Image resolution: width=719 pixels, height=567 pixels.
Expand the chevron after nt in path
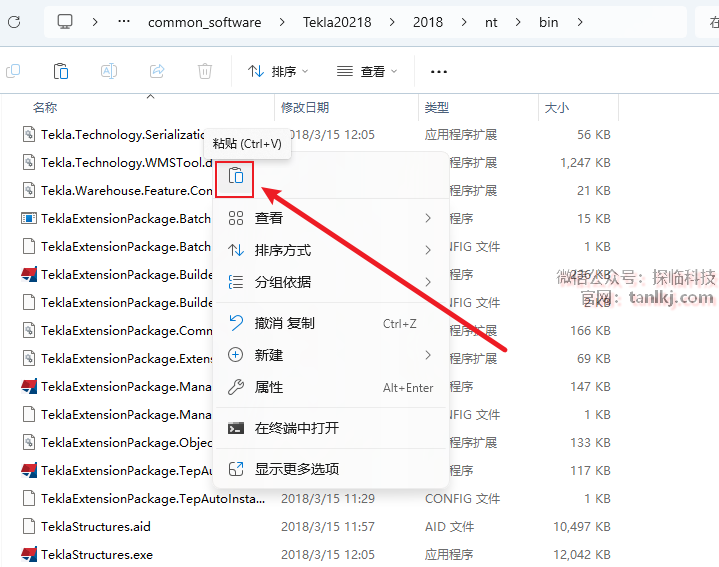pyautogui.click(x=518, y=22)
